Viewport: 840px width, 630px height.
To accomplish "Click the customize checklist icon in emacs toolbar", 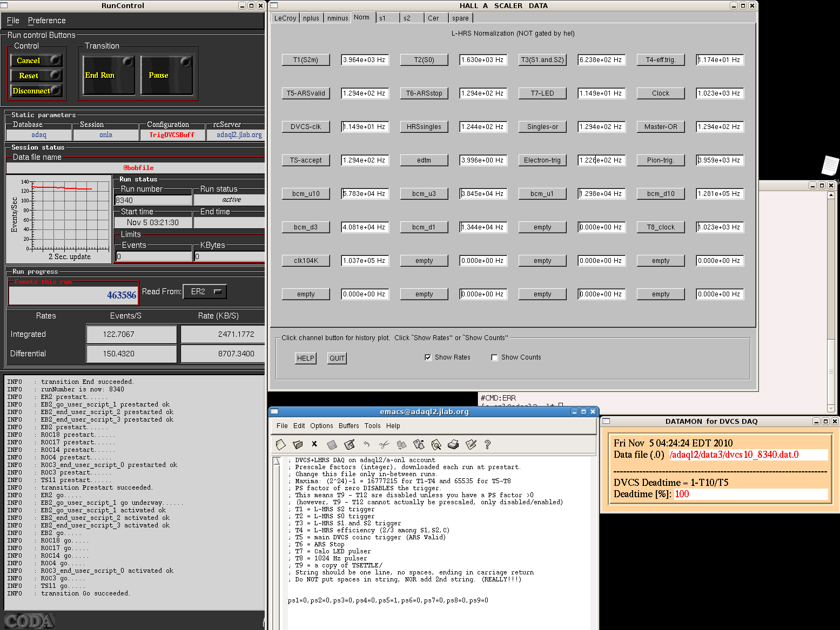I will pyautogui.click(x=471, y=445).
